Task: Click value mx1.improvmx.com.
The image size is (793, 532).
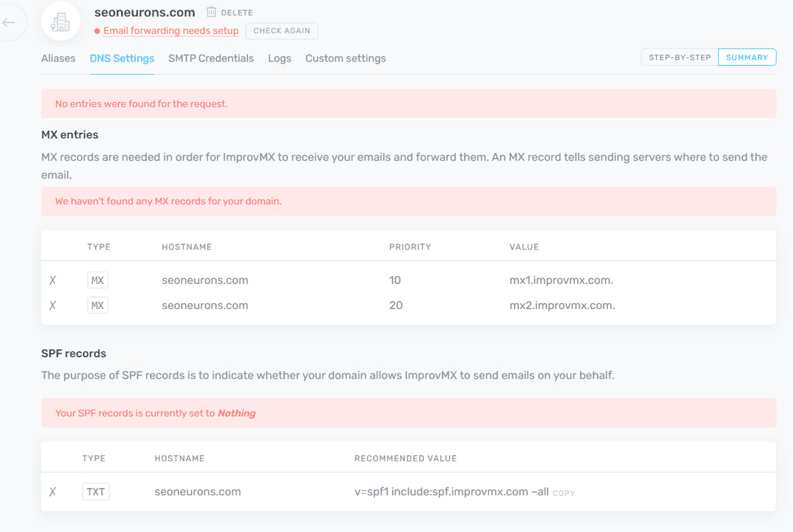Action: [561, 280]
